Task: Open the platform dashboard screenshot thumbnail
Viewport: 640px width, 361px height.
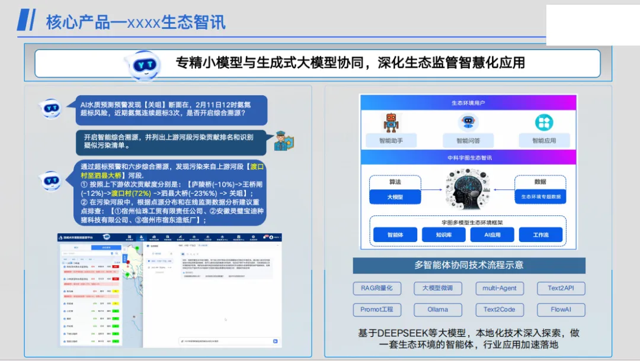Action: click(x=170, y=290)
